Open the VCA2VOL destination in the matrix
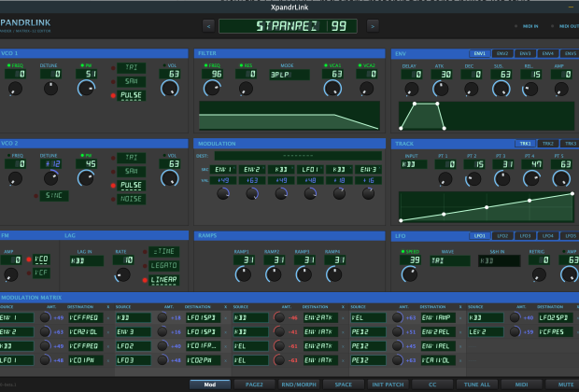This screenshot has height=392, width=579. (x=86, y=332)
